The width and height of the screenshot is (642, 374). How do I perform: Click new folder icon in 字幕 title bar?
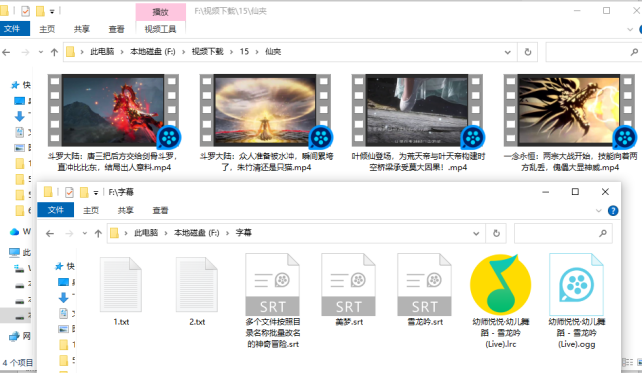tap(84, 192)
